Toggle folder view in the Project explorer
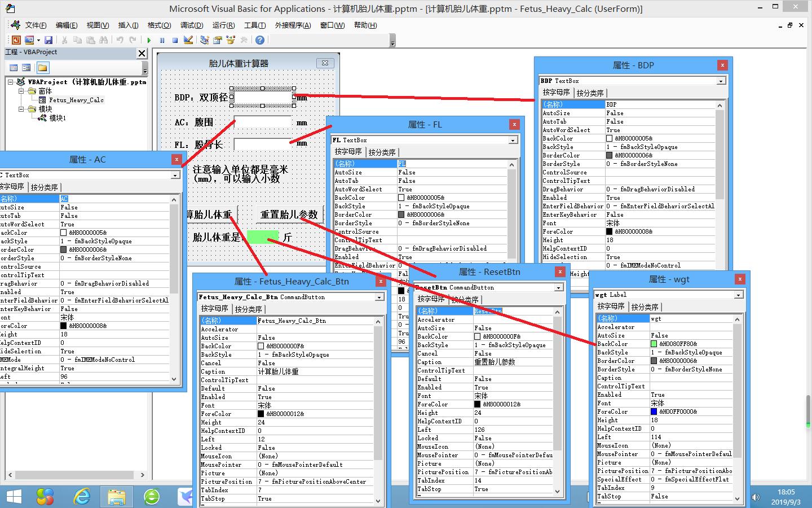The width and height of the screenshot is (812, 508). (x=42, y=67)
